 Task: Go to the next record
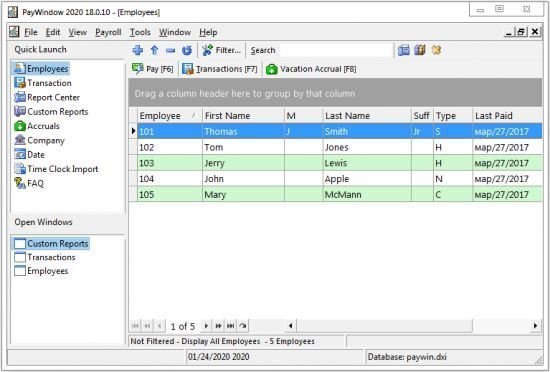[206, 326]
